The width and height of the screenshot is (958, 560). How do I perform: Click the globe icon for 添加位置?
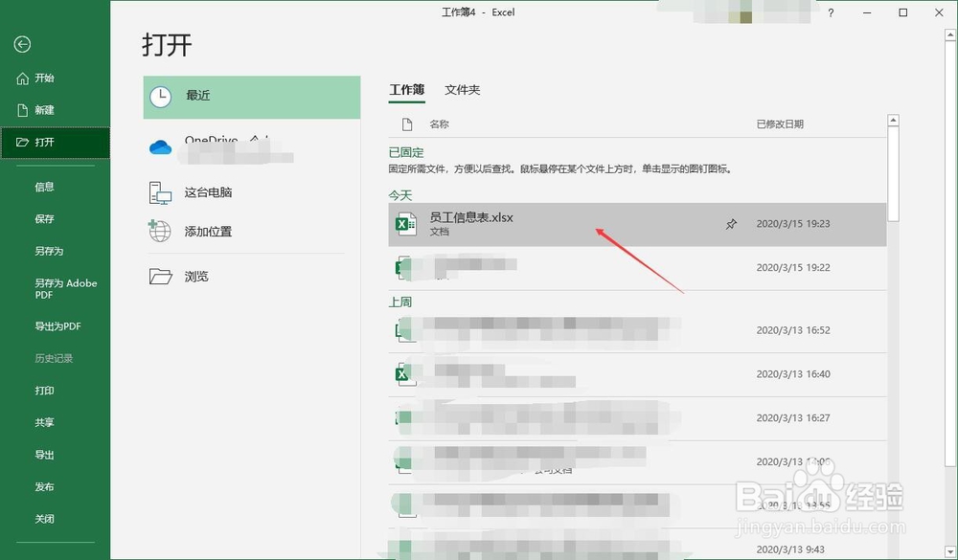tap(159, 231)
